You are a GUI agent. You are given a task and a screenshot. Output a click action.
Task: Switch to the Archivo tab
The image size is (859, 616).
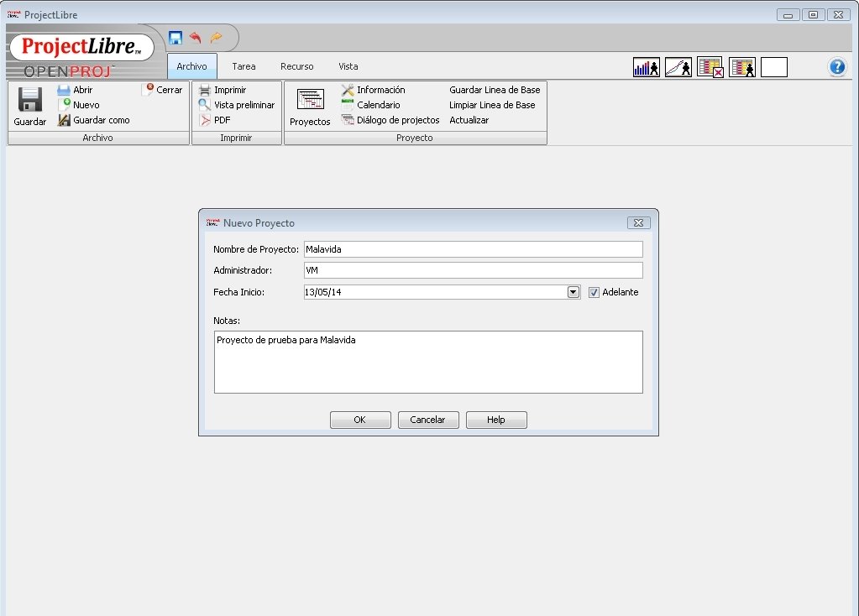[191, 66]
